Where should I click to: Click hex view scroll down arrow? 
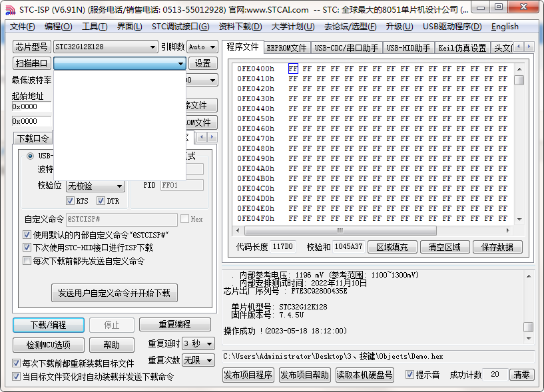[x=519, y=219]
